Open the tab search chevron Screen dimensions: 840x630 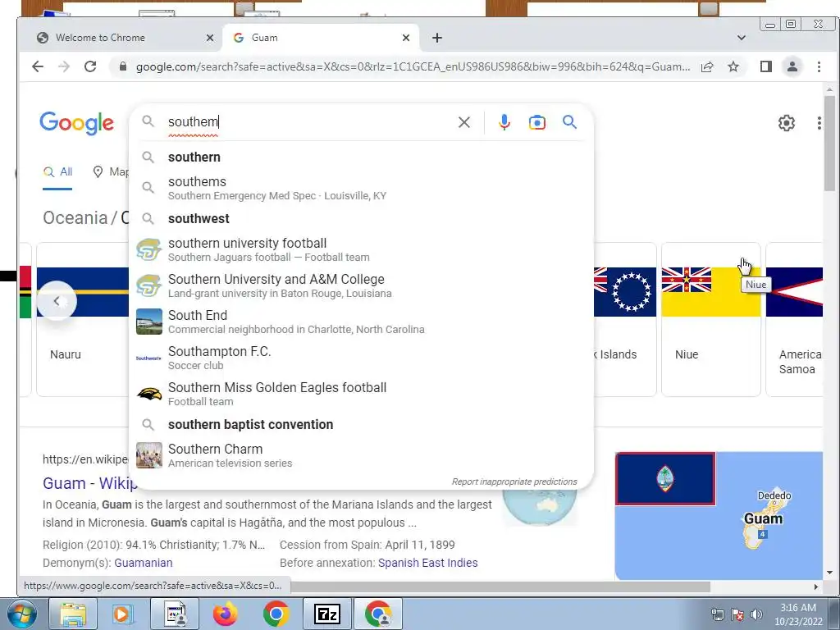click(x=742, y=38)
